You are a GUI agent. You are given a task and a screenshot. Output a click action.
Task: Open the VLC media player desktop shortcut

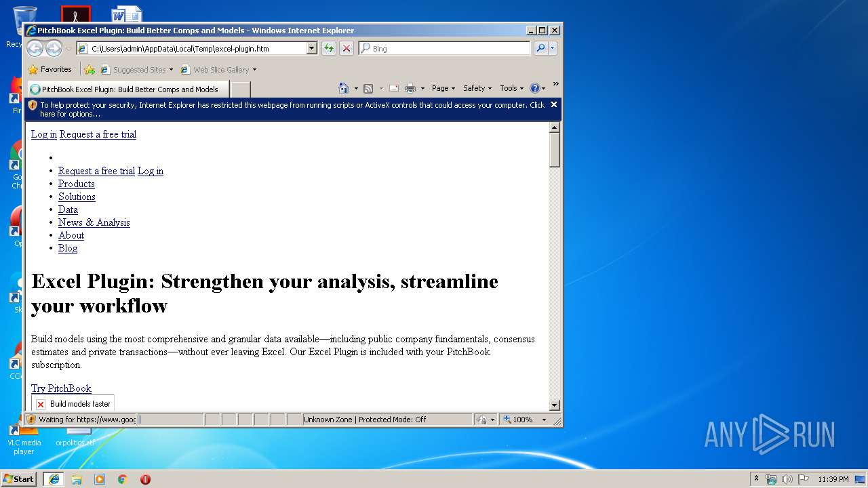[x=24, y=441]
